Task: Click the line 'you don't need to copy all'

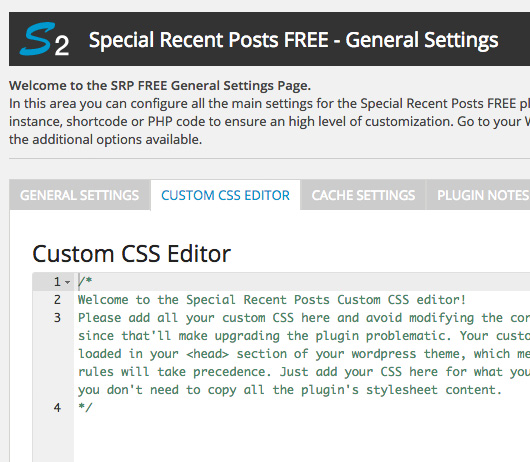Action: point(290,390)
